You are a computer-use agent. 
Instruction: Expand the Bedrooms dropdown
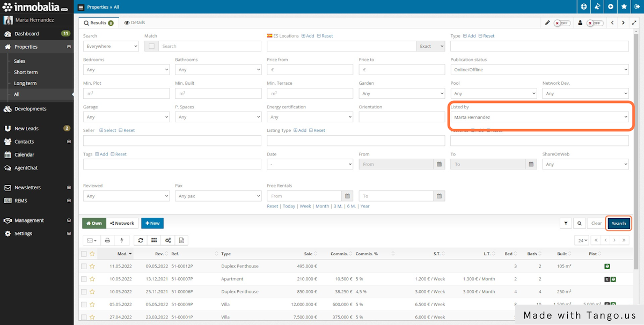click(x=126, y=70)
